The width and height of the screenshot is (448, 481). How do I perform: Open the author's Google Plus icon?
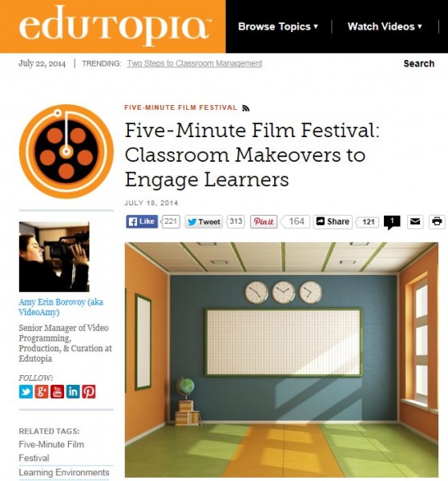pyautogui.click(x=42, y=392)
